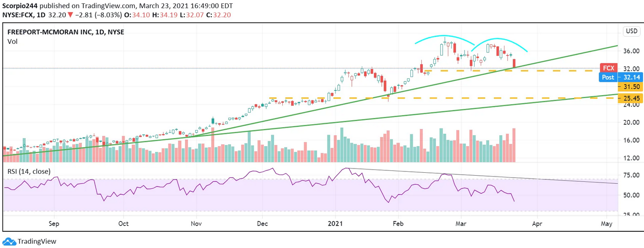The image size is (644, 248).
Task: Click the 24.00 price axis value
Action: (631, 104)
